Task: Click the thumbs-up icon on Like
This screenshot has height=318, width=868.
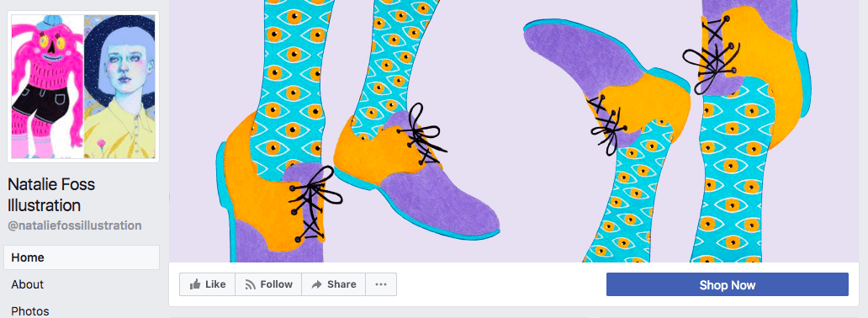Action: [x=195, y=284]
